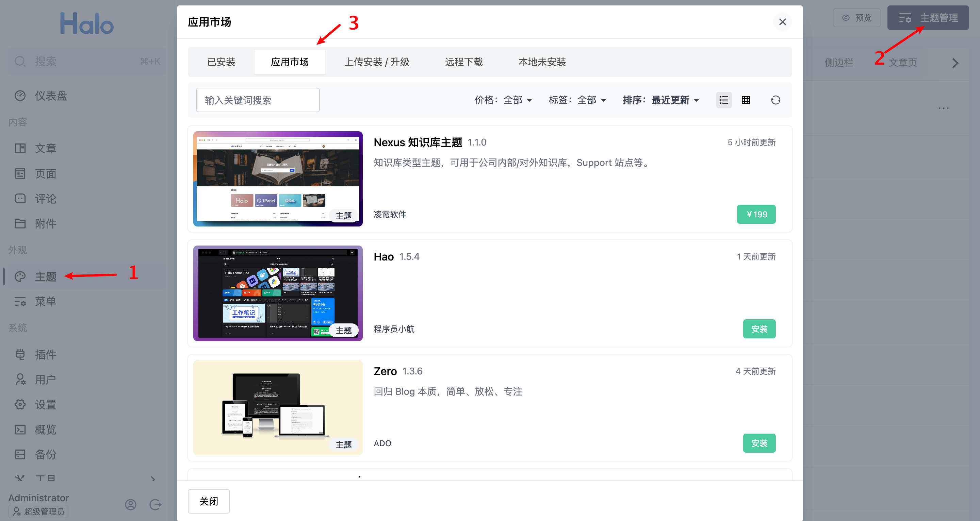Open the 文章 posts icon
The width and height of the screenshot is (980, 521).
tap(20, 148)
